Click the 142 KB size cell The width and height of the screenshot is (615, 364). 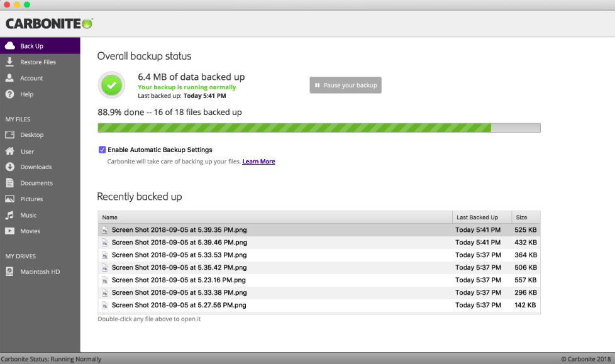[x=525, y=305]
